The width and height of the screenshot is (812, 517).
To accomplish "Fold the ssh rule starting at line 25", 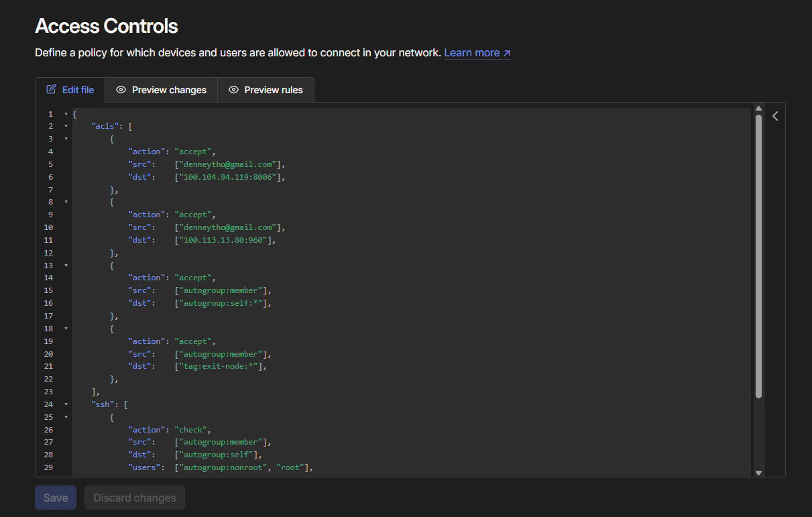I will click(66, 417).
